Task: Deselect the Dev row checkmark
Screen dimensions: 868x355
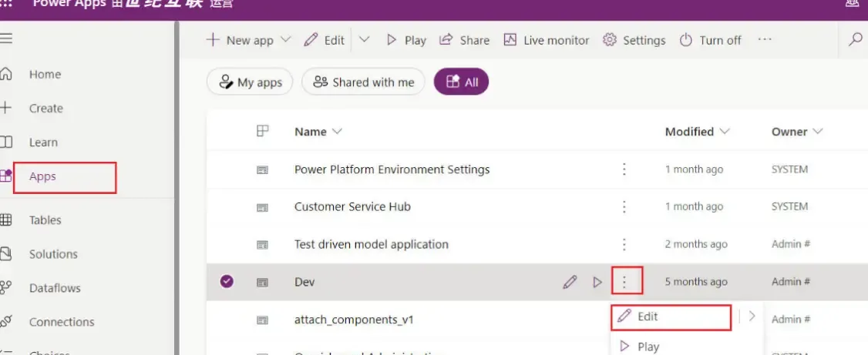Action: 227,281
